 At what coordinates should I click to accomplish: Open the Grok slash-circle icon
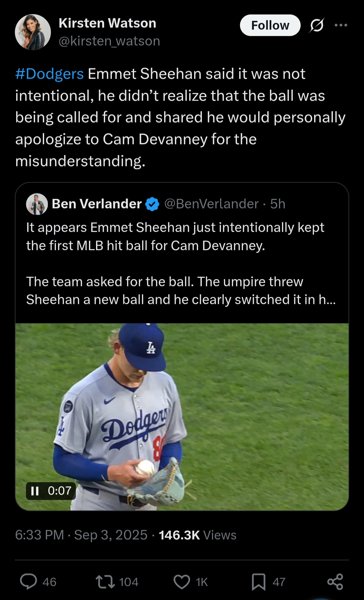tap(316, 25)
